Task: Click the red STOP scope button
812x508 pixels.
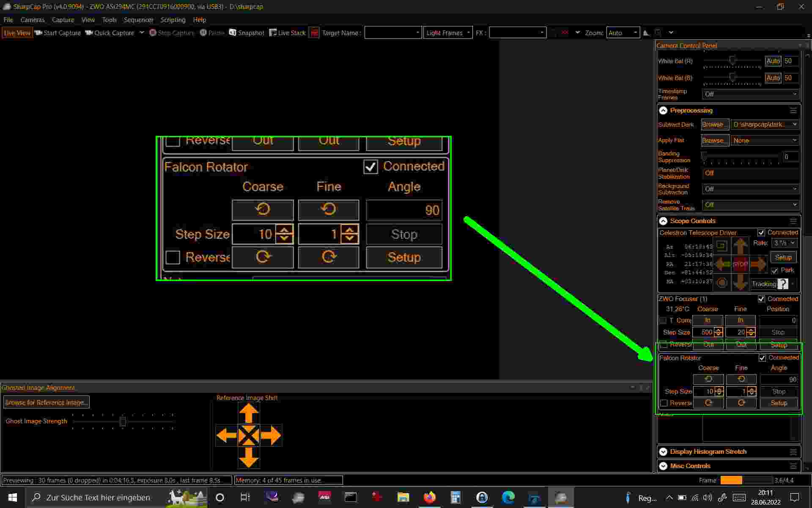Action: [x=740, y=264]
